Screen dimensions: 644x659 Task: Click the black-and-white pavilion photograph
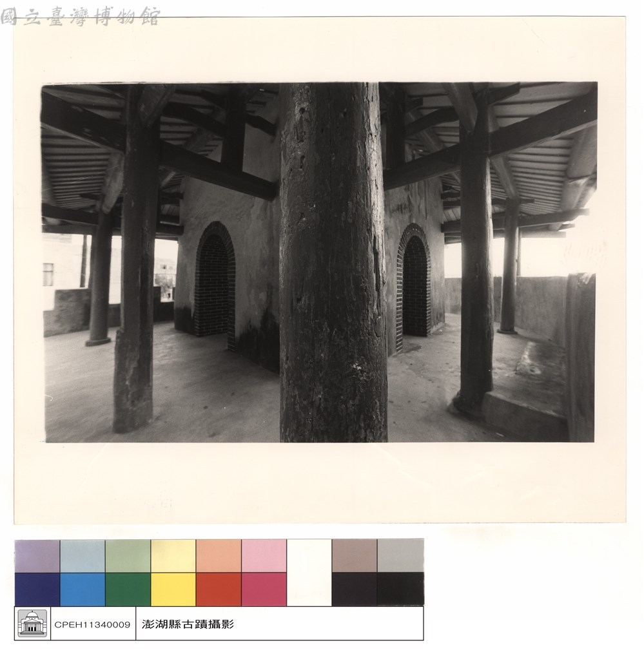(319, 262)
